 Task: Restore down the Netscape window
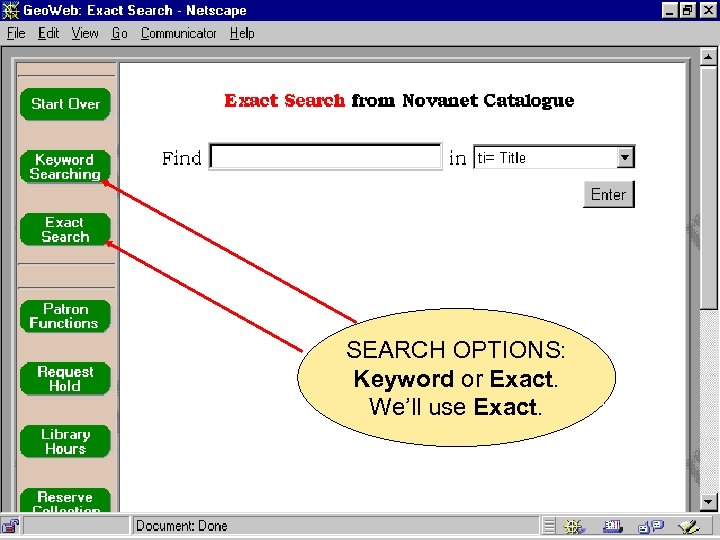pos(687,10)
